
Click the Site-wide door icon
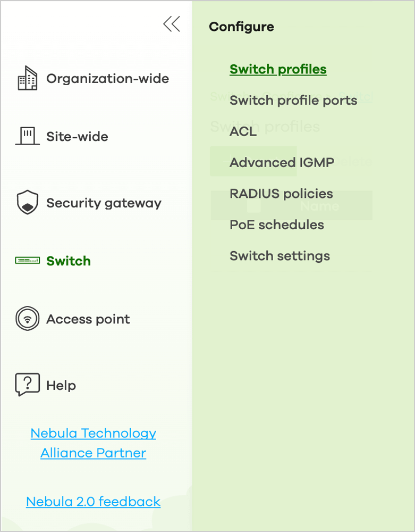[x=28, y=136]
